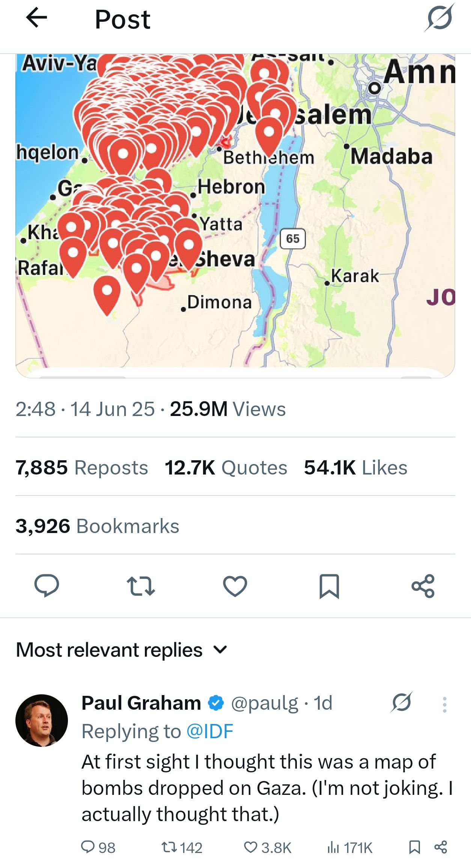Viewport: 471px width, 868px height.
Task: Open the @IDF profile link
Action: point(210,731)
